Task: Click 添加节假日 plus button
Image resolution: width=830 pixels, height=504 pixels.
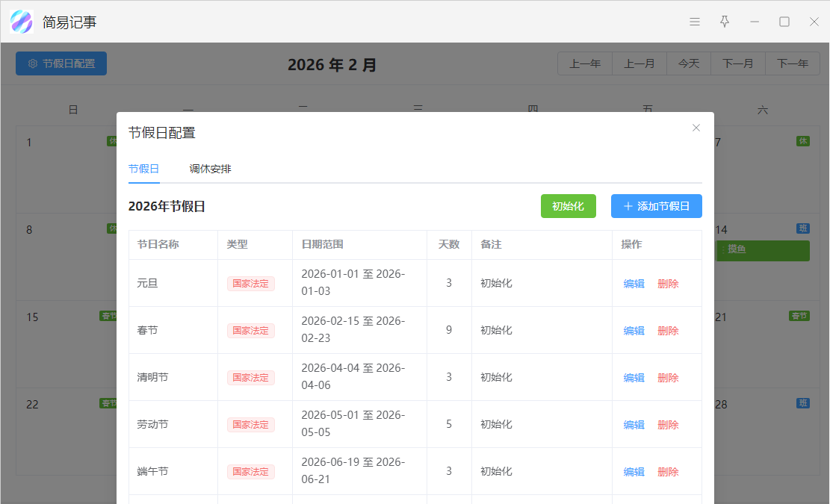Action: point(656,206)
